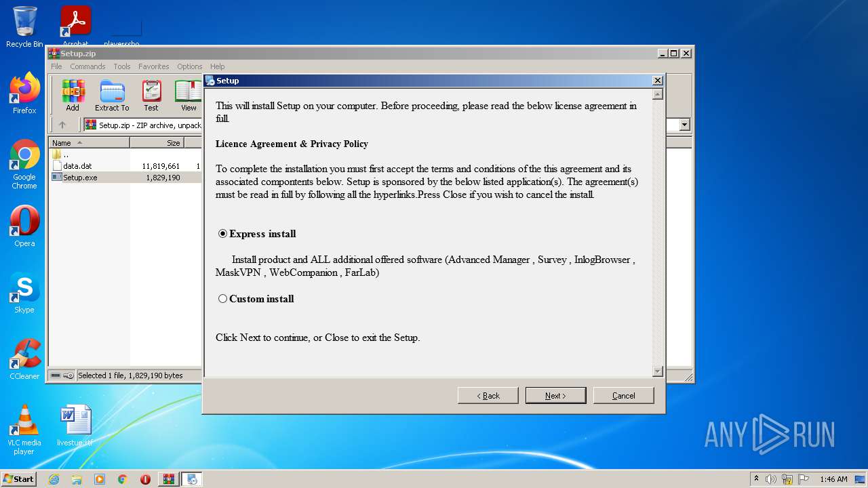This screenshot has width=868, height=488.
Task: Open CCleaner desktop shortcut
Action: pos(24,359)
